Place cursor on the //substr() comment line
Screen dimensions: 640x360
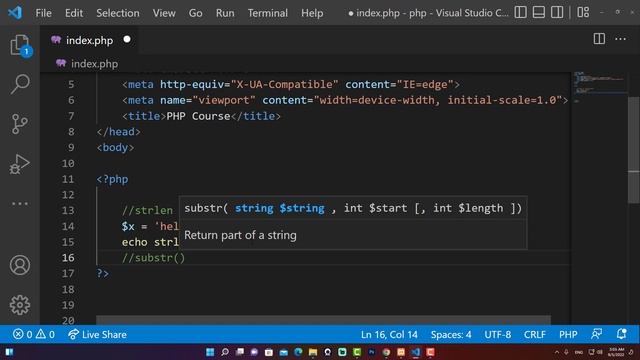click(x=153, y=258)
